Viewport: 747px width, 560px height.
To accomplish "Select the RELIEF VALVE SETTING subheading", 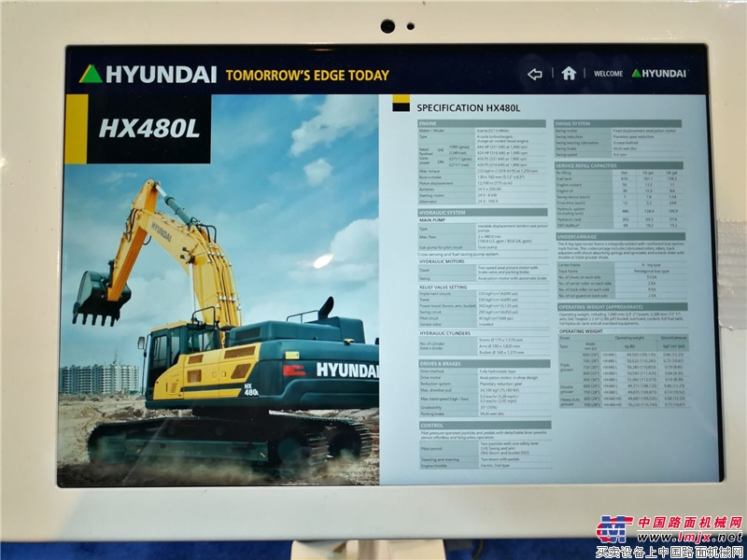I will [x=443, y=287].
